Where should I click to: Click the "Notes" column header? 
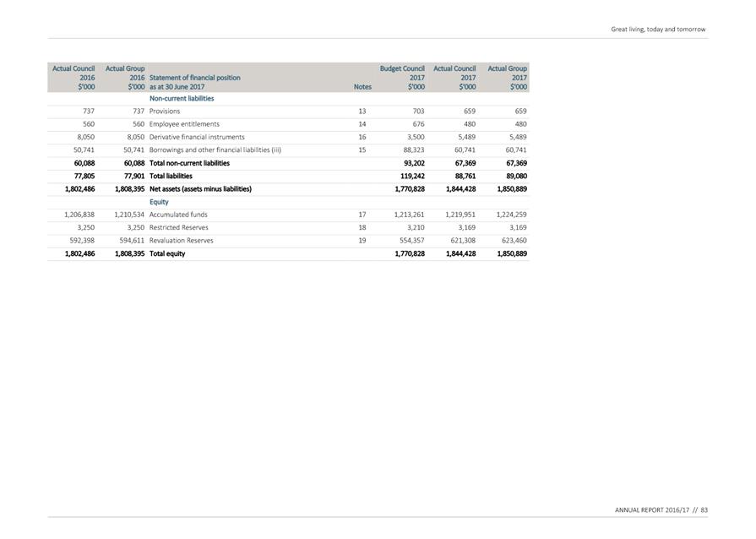[362, 87]
